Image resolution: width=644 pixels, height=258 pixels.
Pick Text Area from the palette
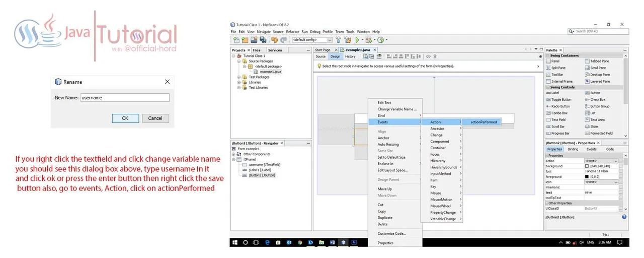point(595,120)
